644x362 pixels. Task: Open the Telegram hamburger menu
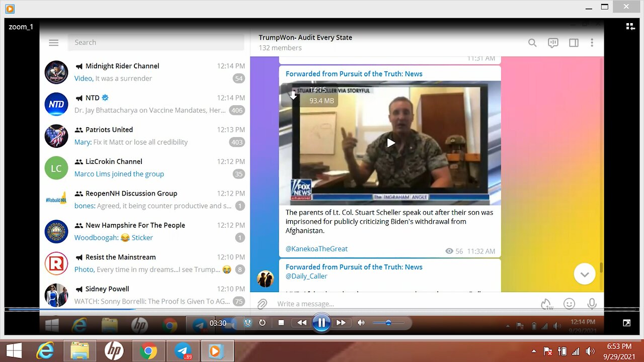54,43
